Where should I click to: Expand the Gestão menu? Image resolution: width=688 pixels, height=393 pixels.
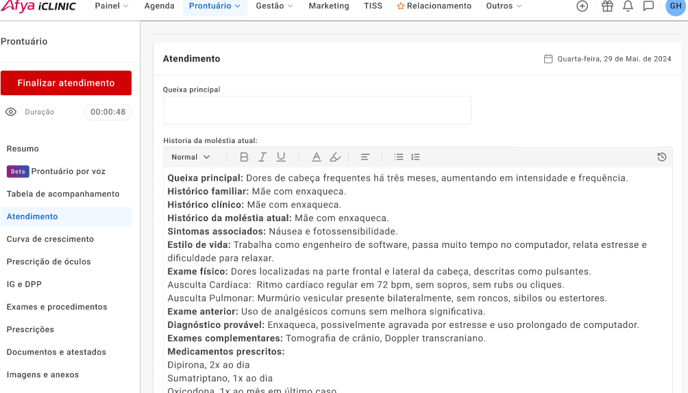click(274, 6)
